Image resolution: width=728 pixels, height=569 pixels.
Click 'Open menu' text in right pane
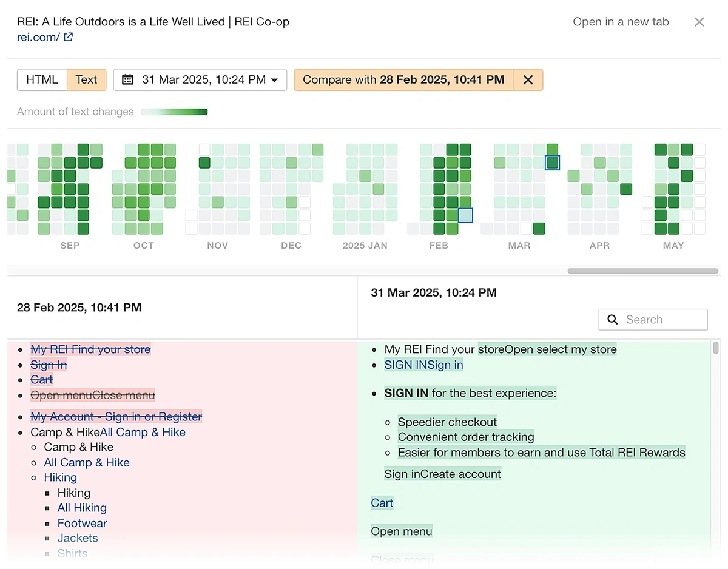(402, 531)
